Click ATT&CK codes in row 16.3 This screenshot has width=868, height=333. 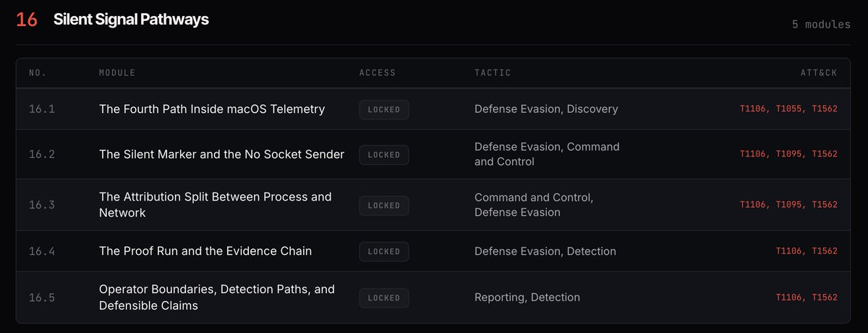tap(788, 205)
